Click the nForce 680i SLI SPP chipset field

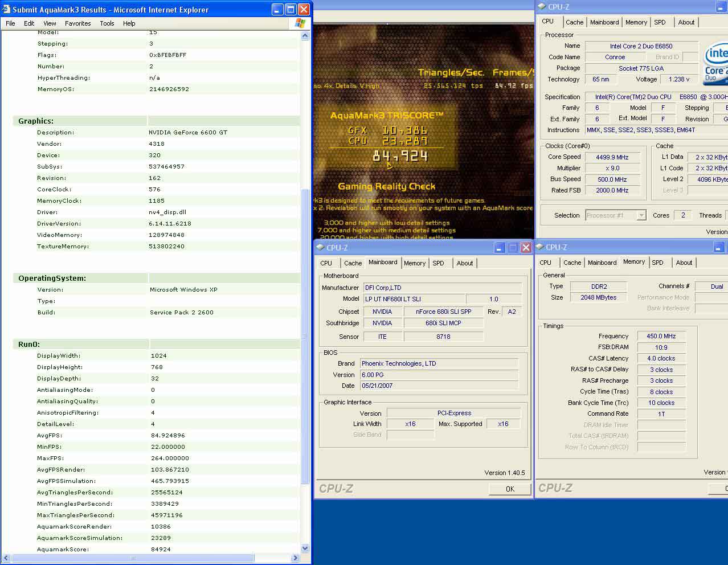(x=444, y=312)
